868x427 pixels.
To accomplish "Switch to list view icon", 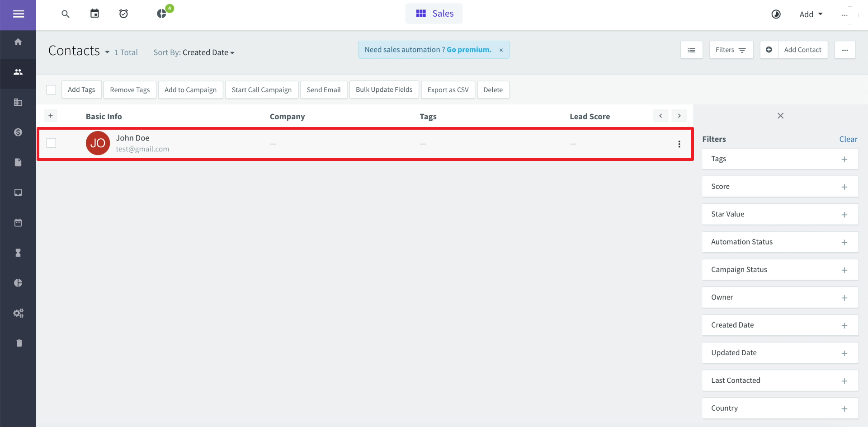I will tap(691, 50).
